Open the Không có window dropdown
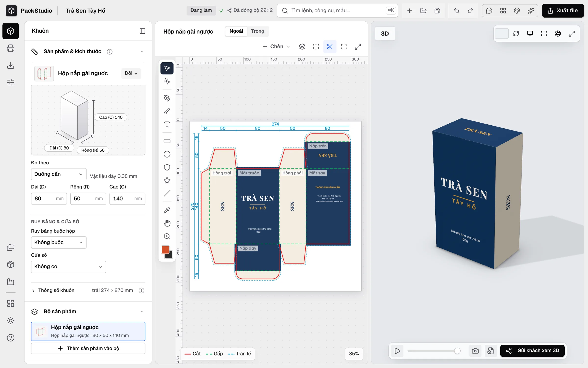 click(x=68, y=267)
